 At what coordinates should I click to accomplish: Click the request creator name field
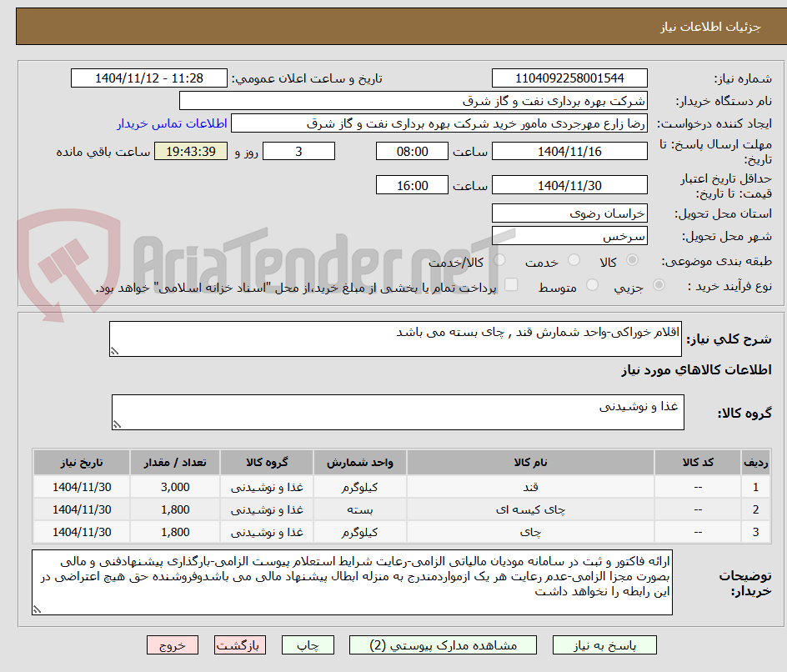click(439, 123)
